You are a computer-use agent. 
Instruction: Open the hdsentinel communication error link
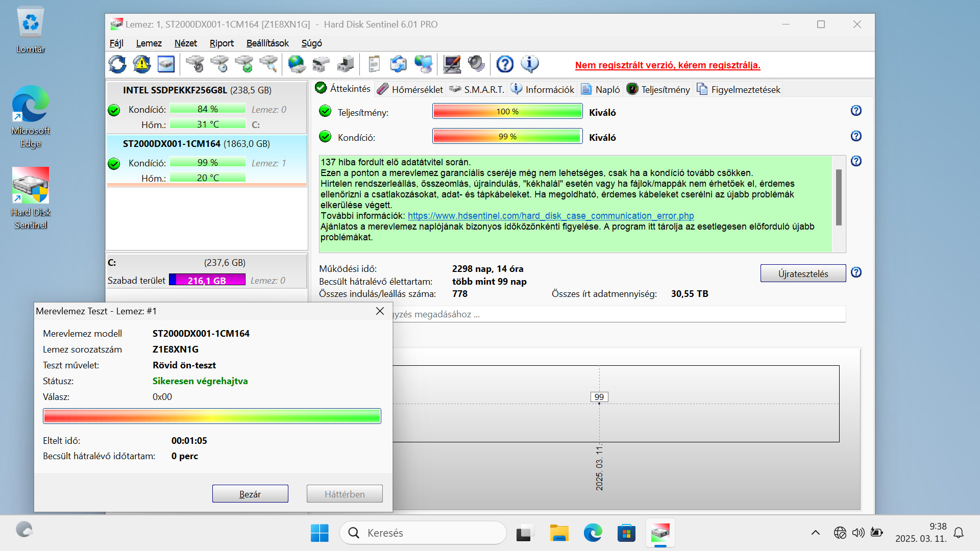pyautogui.click(x=551, y=216)
